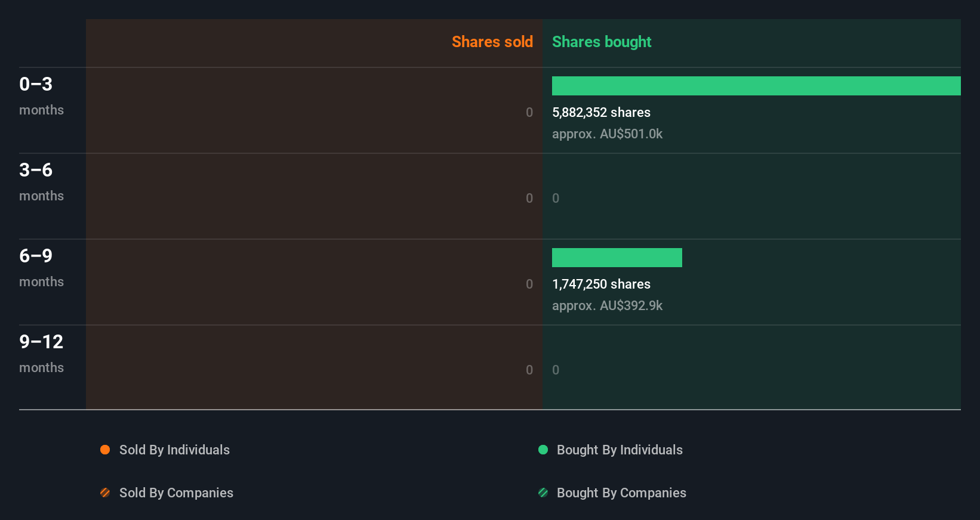Click the 0–3 months row label
980x520 pixels.
(x=41, y=95)
